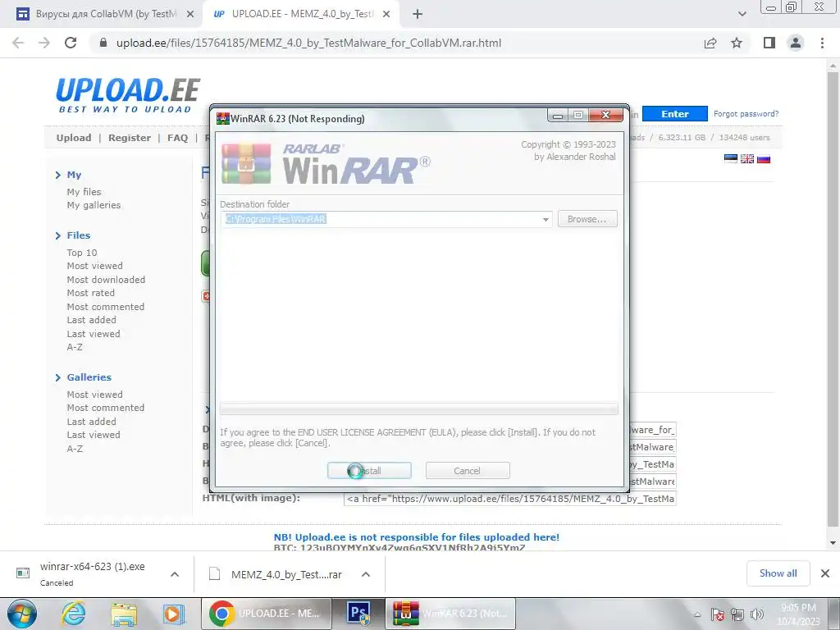Open options for MEMZ_4.0 rar download
Screen dimensions: 840x630
click(366, 574)
